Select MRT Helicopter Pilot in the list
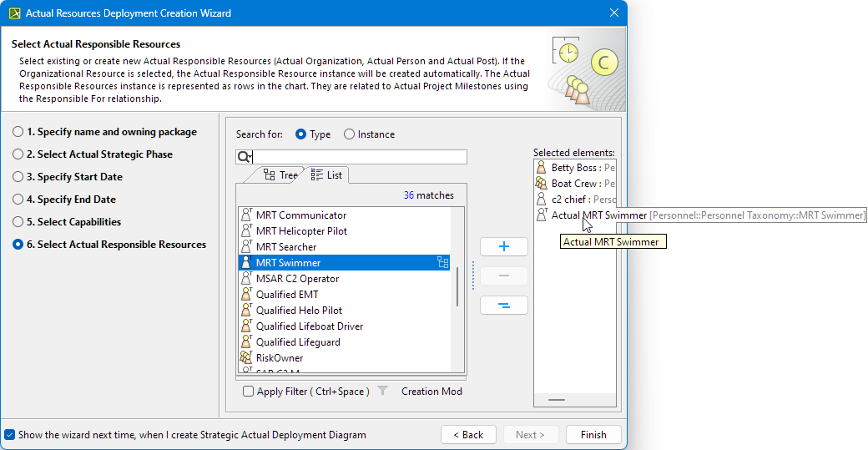This screenshot has height=450, width=868. (x=300, y=231)
